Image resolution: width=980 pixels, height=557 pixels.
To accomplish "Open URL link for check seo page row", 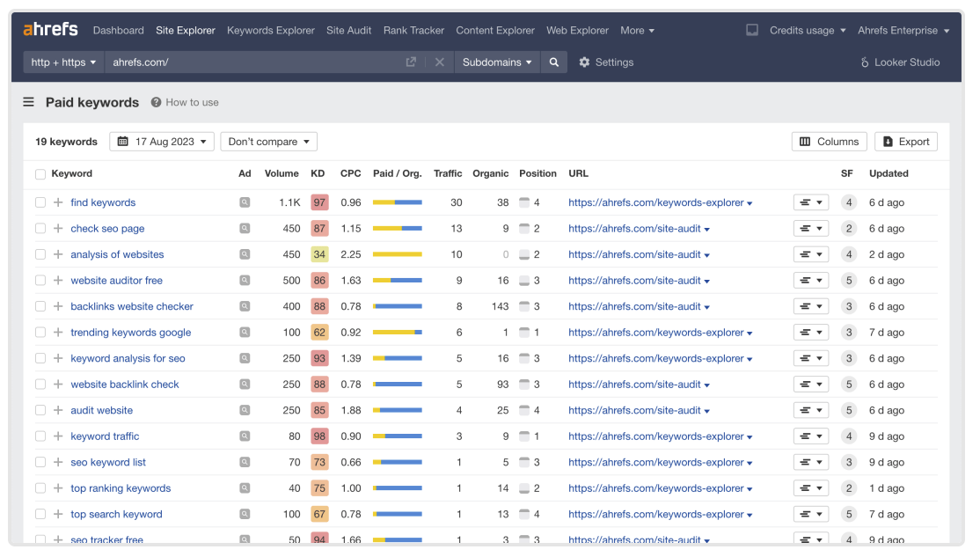I will click(634, 229).
